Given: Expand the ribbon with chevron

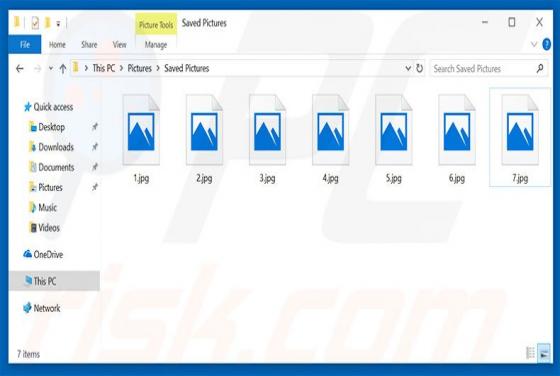Looking at the screenshot, I should pyautogui.click(x=534, y=45).
